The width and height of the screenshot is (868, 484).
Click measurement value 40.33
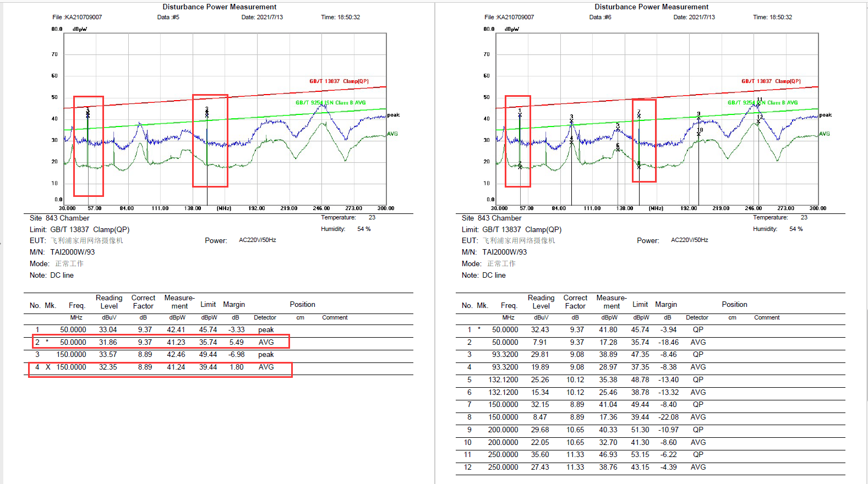(x=608, y=430)
